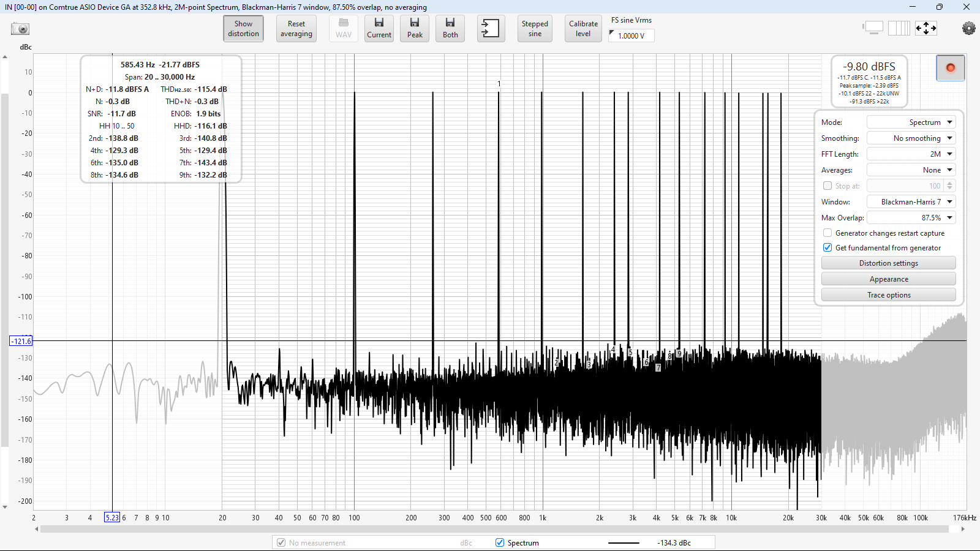Enable Generator changes restart capture

pyautogui.click(x=827, y=233)
